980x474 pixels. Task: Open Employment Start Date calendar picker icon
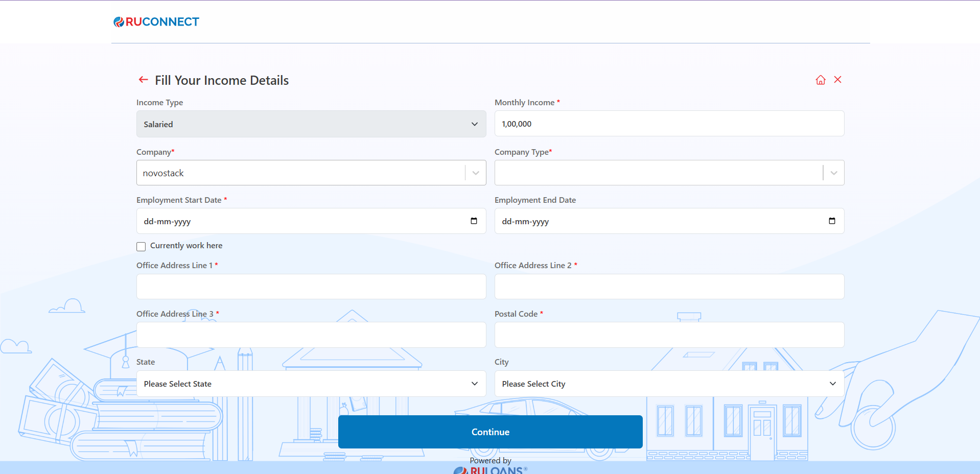tap(474, 221)
